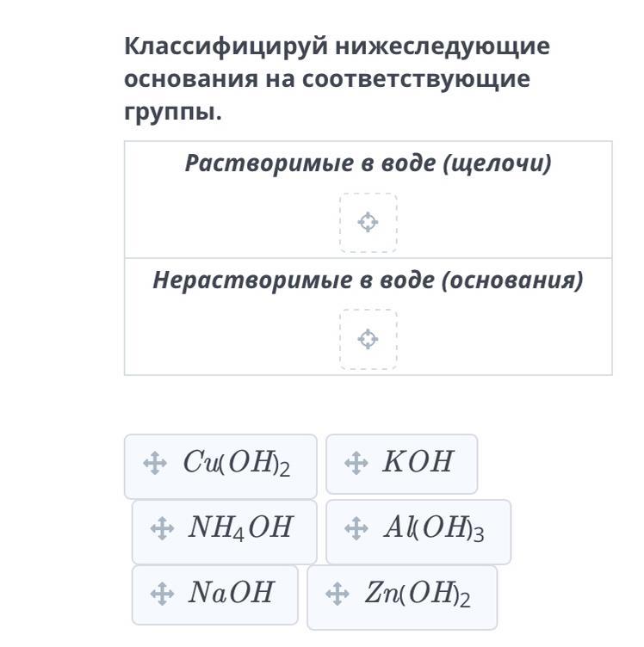Select the KOH formula tile
Image resolution: width=644 pixels, height=647 pixels.
(402, 464)
